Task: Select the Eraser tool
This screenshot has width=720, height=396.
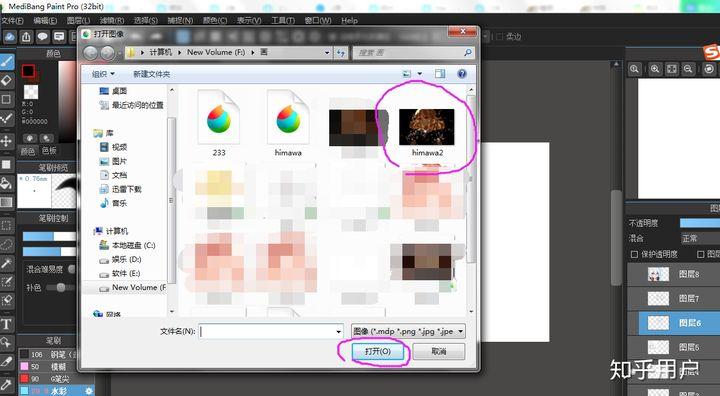Action: point(6,80)
